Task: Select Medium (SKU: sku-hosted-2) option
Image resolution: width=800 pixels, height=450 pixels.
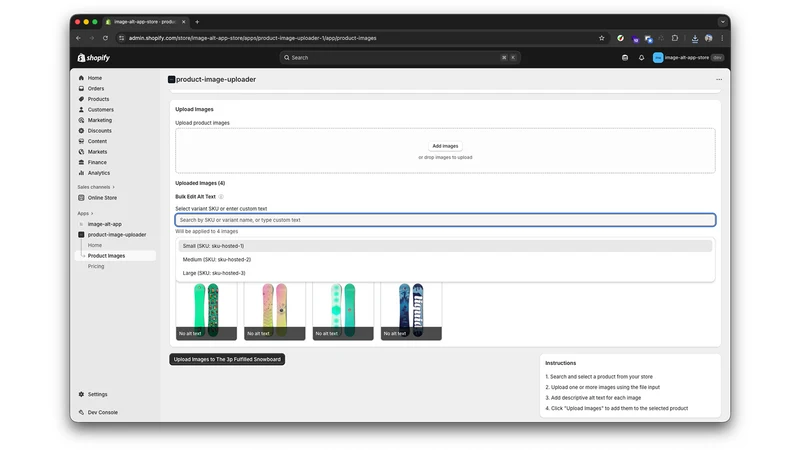Action: coord(445,259)
